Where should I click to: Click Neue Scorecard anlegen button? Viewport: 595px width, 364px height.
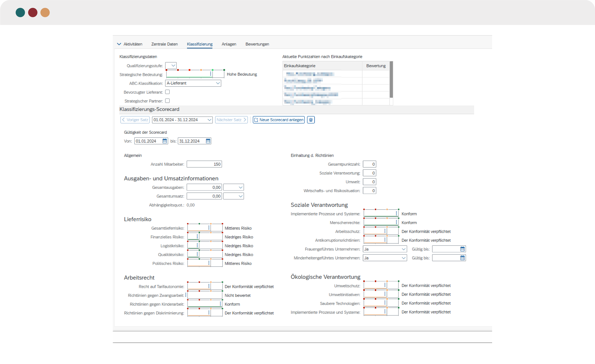click(x=279, y=120)
